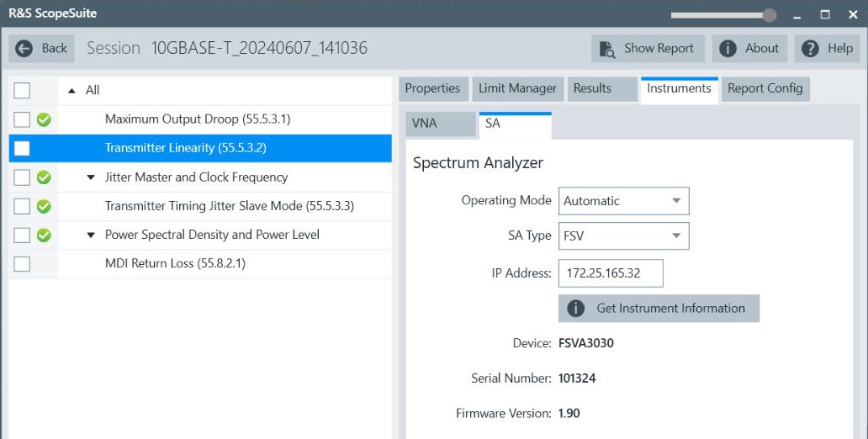Click session name 10GBASE-T_20240607_141036
Viewport: 868px width, 439px height.
click(259, 48)
